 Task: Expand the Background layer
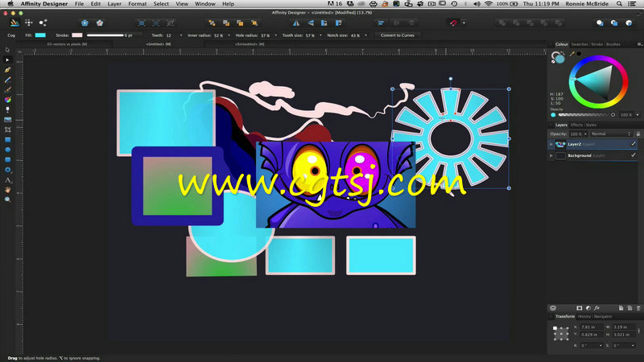pos(551,155)
